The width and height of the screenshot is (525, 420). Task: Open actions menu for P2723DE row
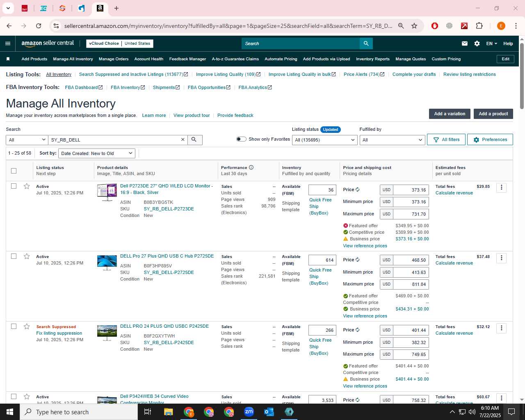[501, 188]
